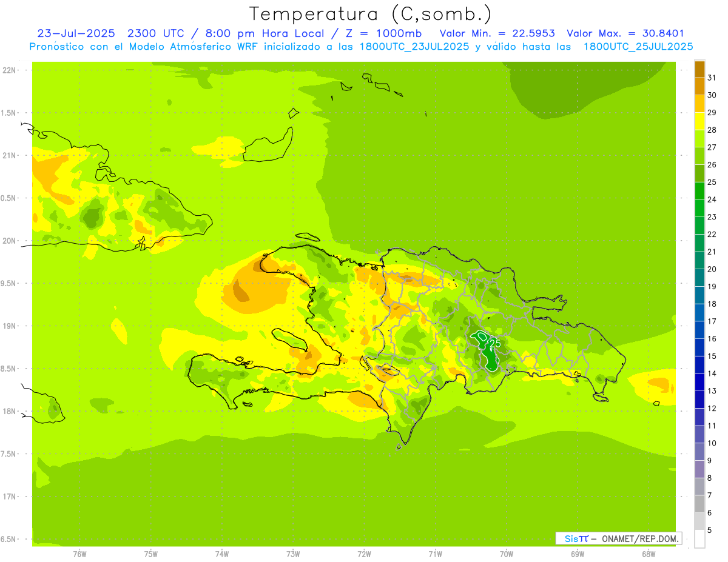Click the "2300 UTC" time text
728x562 pixels.
(x=155, y=33)
